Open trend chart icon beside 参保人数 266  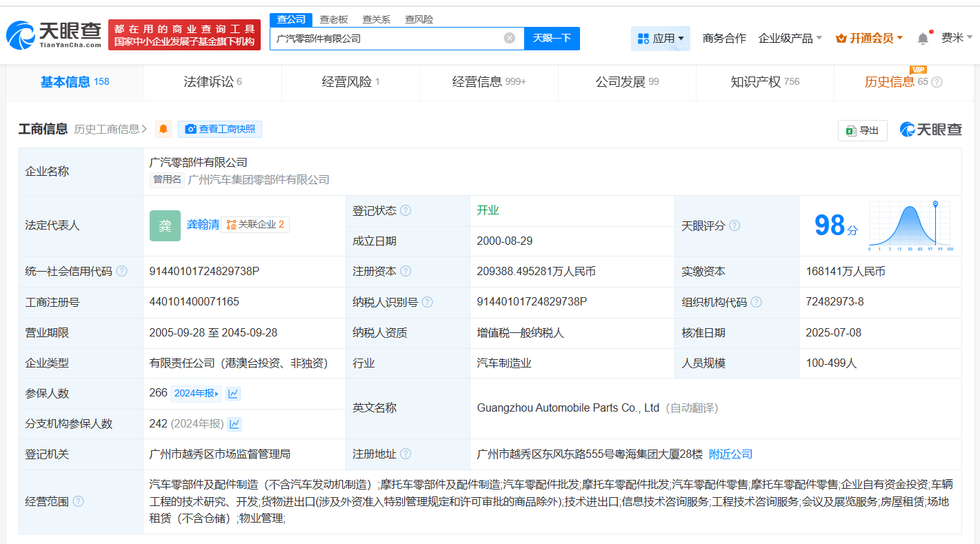233,394
